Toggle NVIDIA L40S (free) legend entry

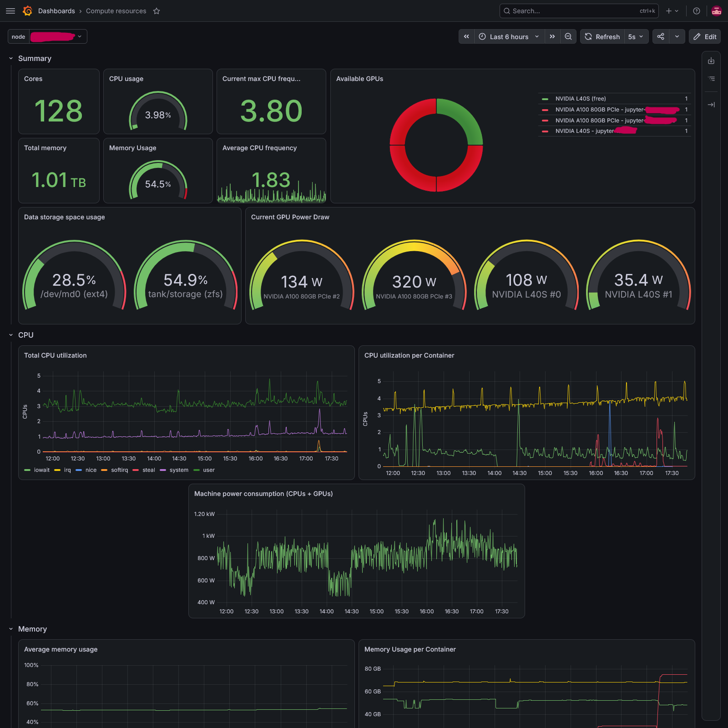pyautogui.click(x=580, y=99)
